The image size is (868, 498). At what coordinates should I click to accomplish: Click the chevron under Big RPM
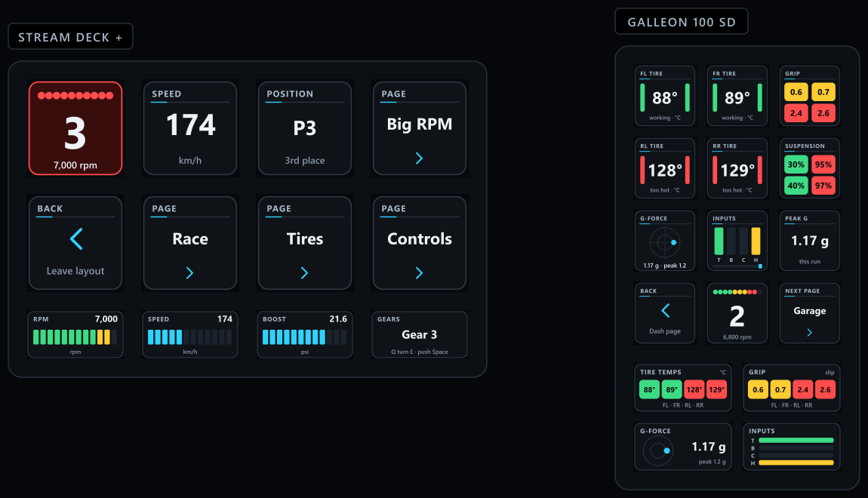click(x=419, y=158)
